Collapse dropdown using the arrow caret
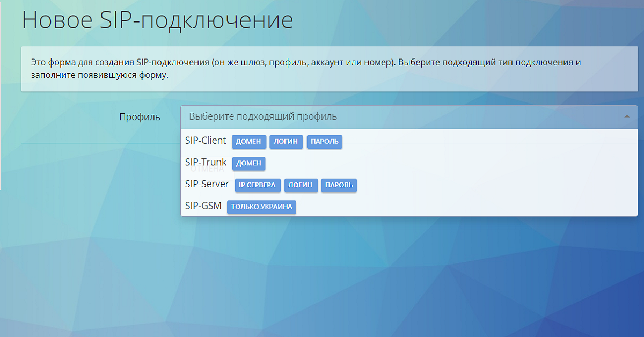 tap(627, 116)
